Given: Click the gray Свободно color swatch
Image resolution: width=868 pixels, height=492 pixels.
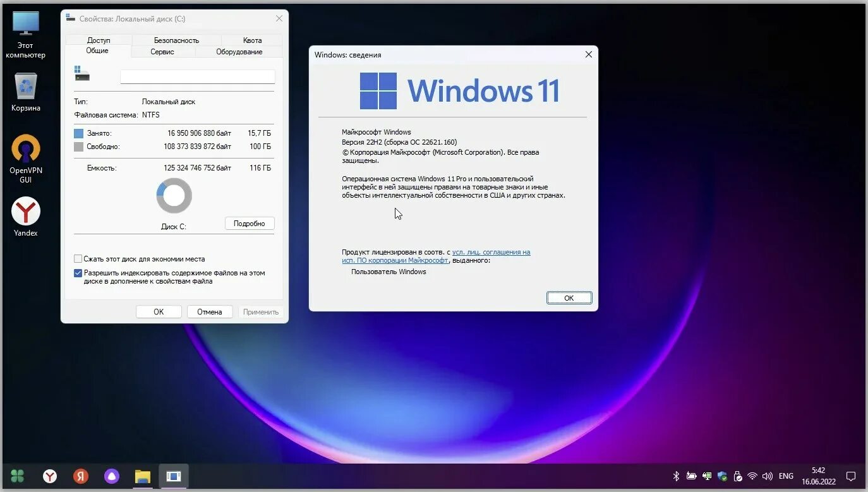Looking at the screenshot, I should [78, 147].
